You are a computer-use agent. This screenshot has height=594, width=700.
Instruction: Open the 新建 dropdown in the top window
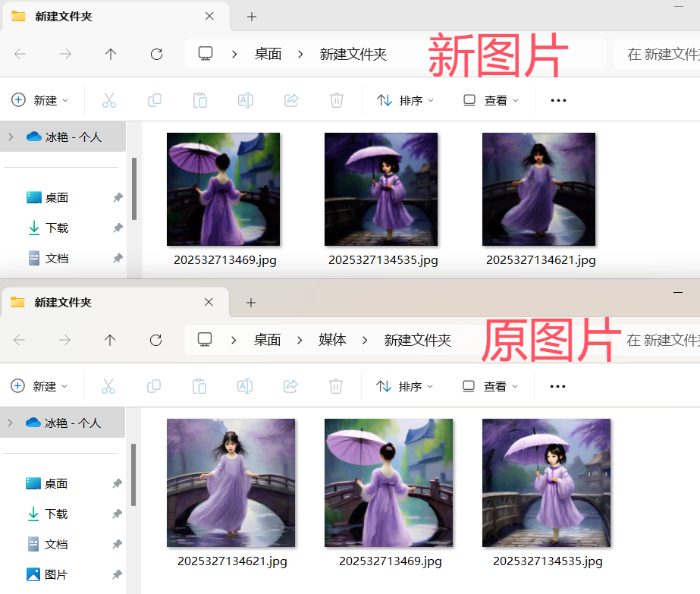pos(39,100)
